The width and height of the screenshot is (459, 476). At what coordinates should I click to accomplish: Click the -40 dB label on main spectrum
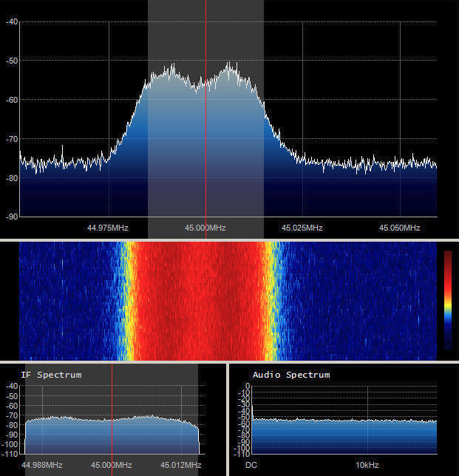[x=11, y=21]
